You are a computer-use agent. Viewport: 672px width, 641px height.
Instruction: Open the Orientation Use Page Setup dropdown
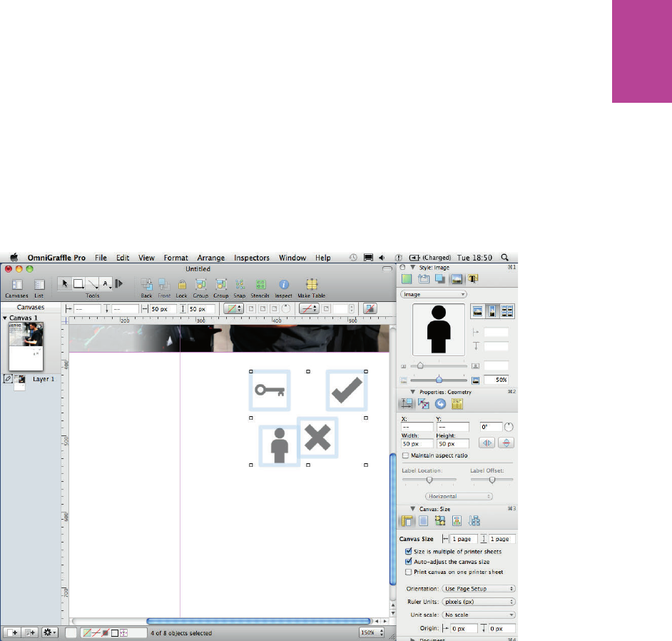[x=478, y=589]
